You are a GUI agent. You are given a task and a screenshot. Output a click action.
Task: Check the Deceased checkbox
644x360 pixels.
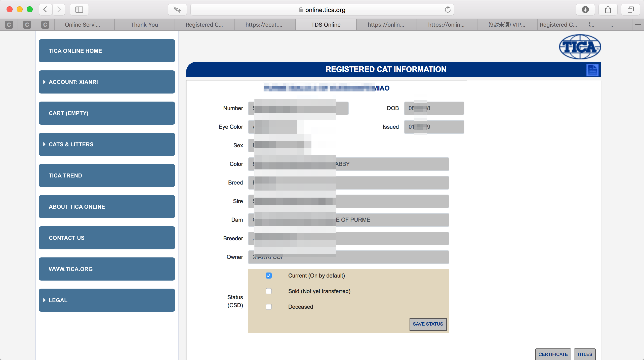tap(269, 307)
